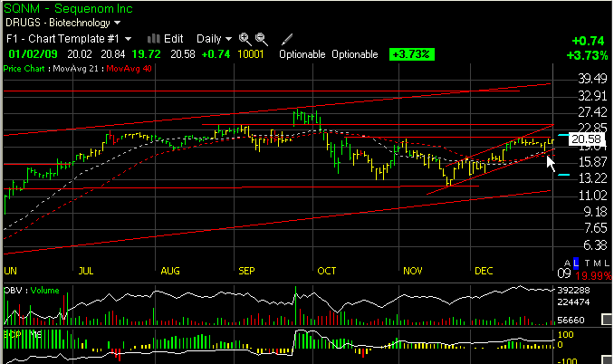Click the green Volume indicator label
614x364 pixels.
coord(44,291)
